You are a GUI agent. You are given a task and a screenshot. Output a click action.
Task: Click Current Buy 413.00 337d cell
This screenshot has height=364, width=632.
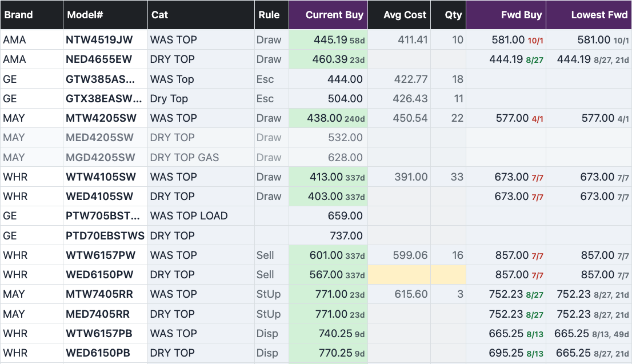(328, 177)
